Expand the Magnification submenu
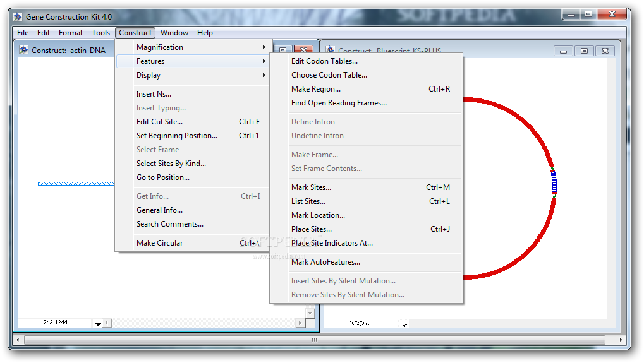 [192, 47]
